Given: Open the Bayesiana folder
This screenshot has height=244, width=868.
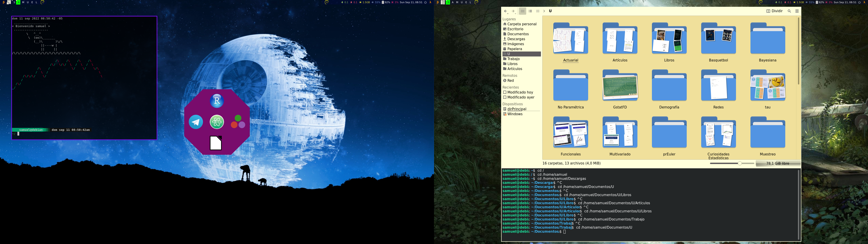Looking at the screenshot, I should (768, 40).
